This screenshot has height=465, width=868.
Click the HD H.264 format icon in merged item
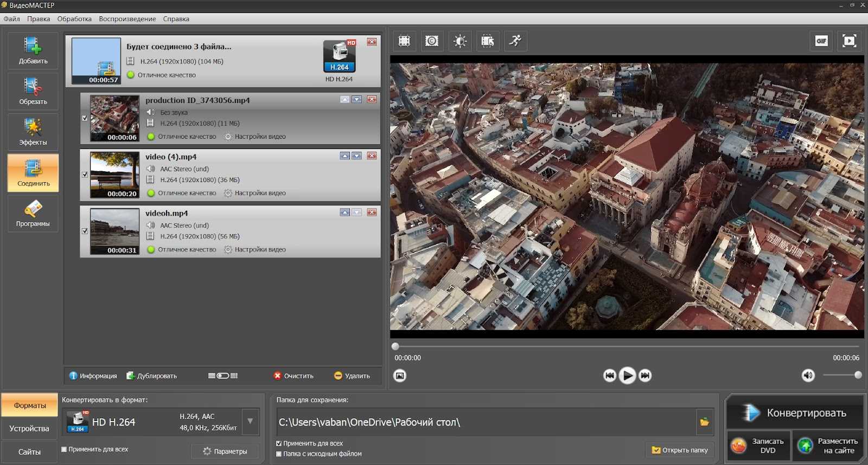(x=340, y=56)
